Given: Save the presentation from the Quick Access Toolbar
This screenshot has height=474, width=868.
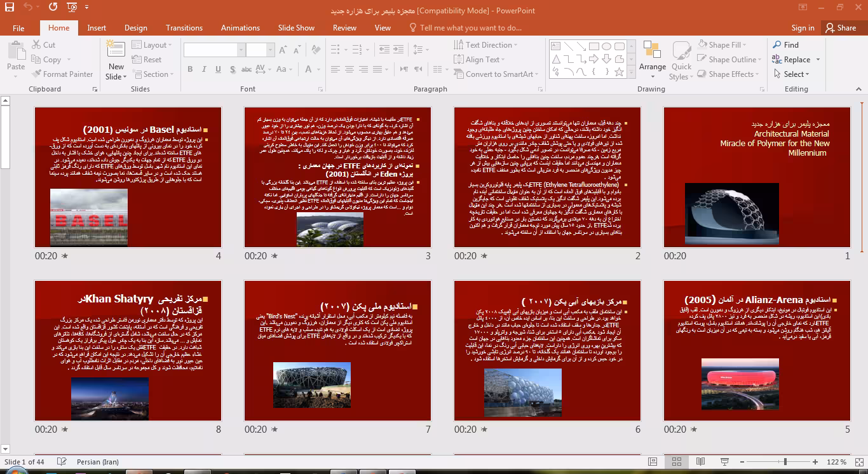Looking at the screenshot, I should [9, 8].
